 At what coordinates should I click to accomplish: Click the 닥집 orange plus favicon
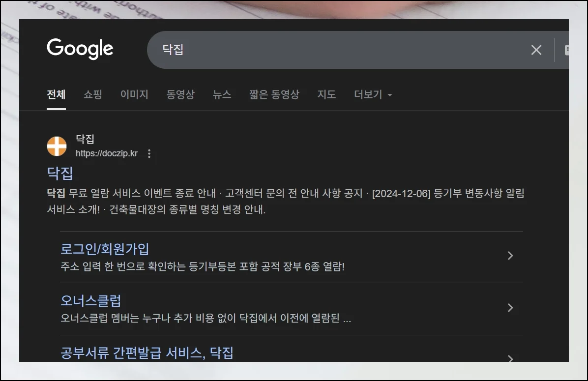pos(57,146)
